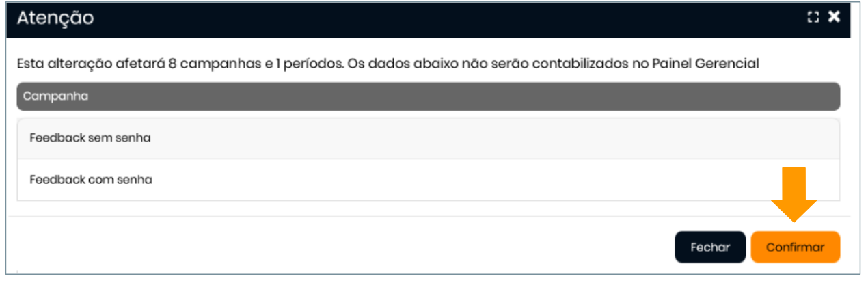868x281 pixels.
Task: Select the Feedback sem senha row
Action: pyautogui.click(x=90, y=138)
